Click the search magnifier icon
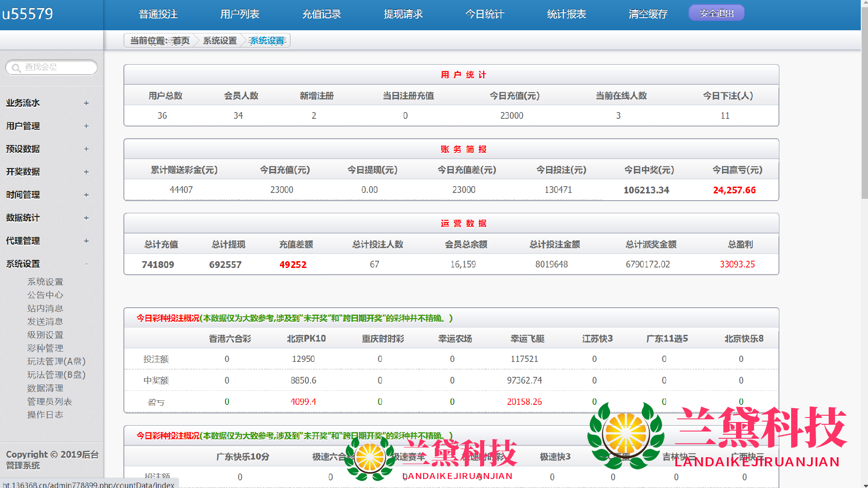This screenshot has width=868, height=488. click(16, 68)
